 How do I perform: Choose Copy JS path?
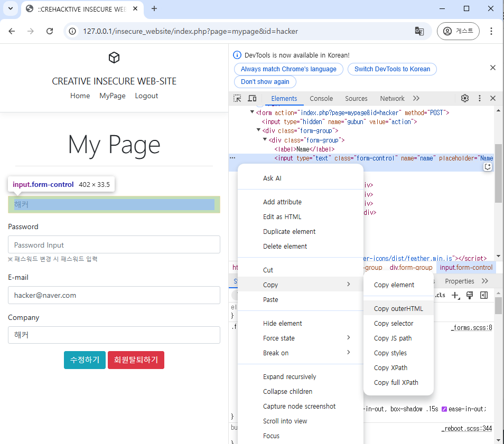[398, 338]
